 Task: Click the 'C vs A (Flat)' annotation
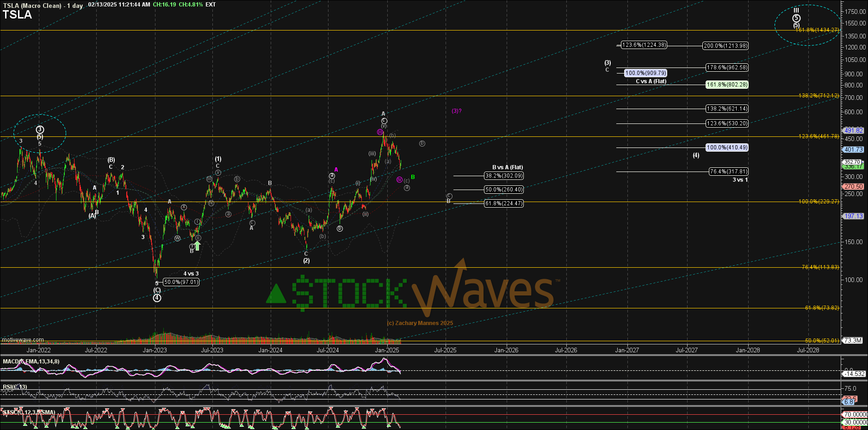tap(651, 81)
